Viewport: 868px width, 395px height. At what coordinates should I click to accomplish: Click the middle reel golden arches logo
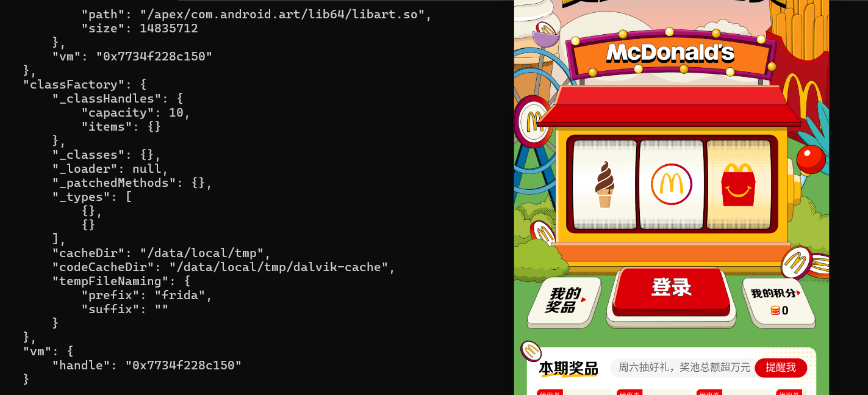[x=671, y=184]
